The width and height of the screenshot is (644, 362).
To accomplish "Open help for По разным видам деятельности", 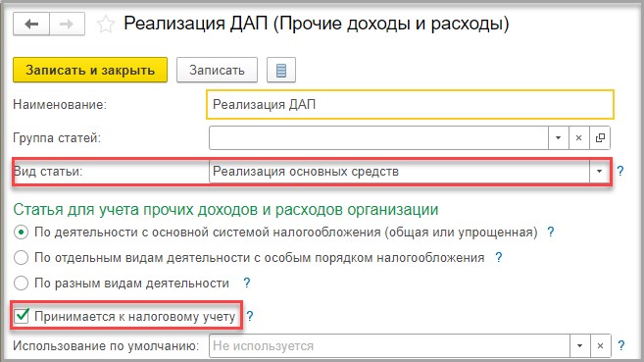I will pyautogui.click(x=246, y=283).
